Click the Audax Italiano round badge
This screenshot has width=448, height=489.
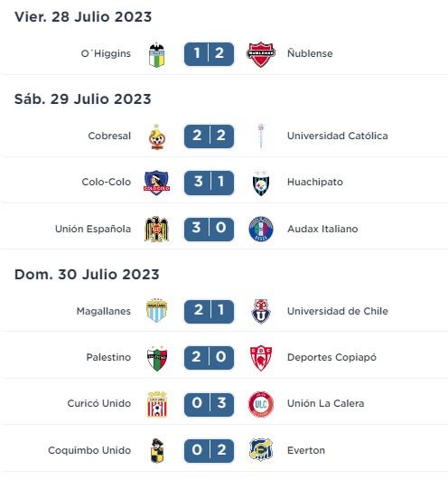click(261, 230)
